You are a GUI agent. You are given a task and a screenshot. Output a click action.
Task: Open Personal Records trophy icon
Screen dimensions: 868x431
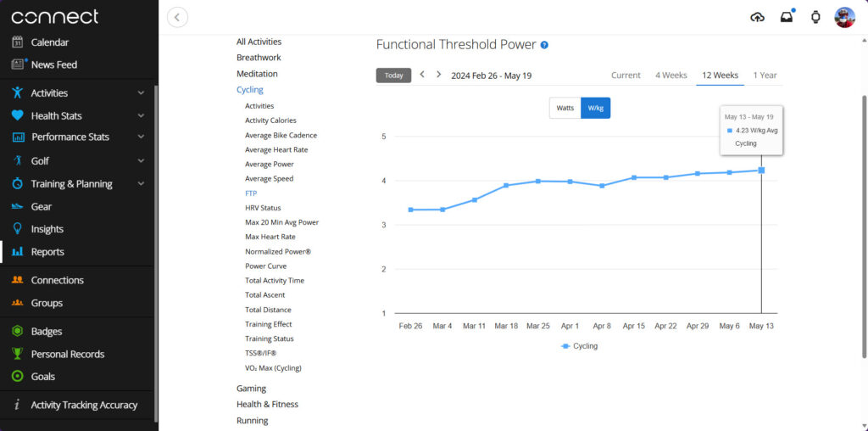click(17, 354)
